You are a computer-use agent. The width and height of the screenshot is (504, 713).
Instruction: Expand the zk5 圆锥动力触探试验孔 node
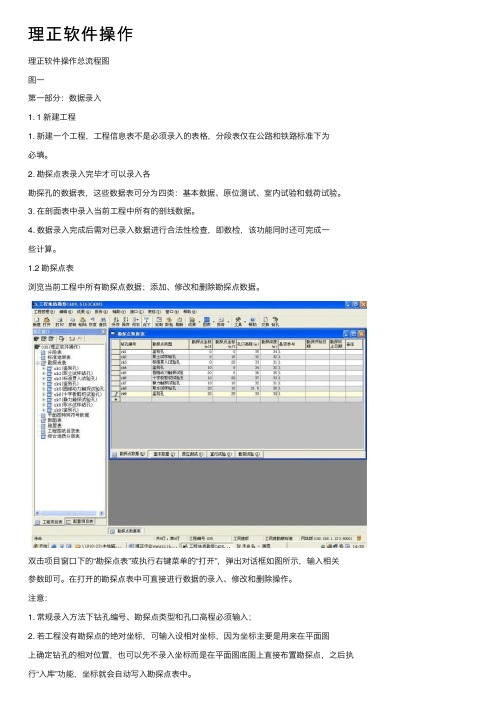[x=44, y=389]
